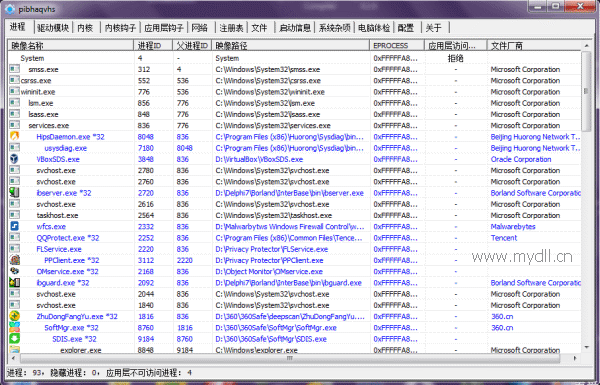Click the VBoxSDS.exe VirtualBox cube icon
The height and width of the screenshot is (385, 600).
[x=14, y=159]
